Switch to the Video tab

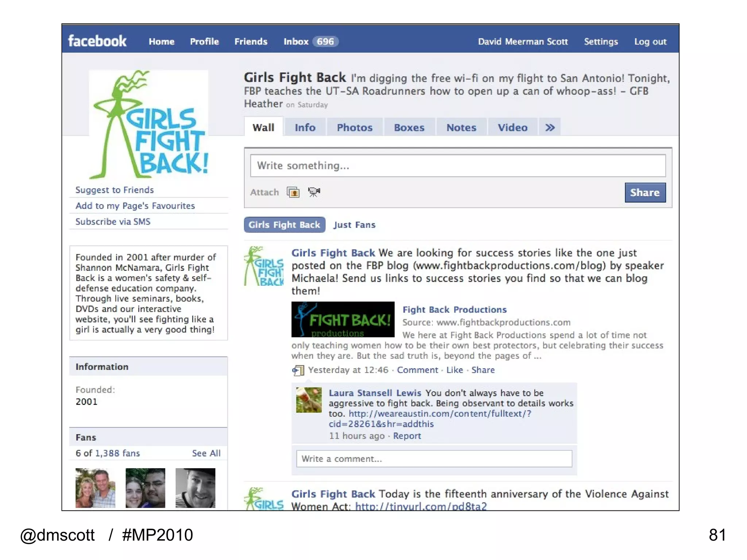pyautogui.click(x=512, y=127)
